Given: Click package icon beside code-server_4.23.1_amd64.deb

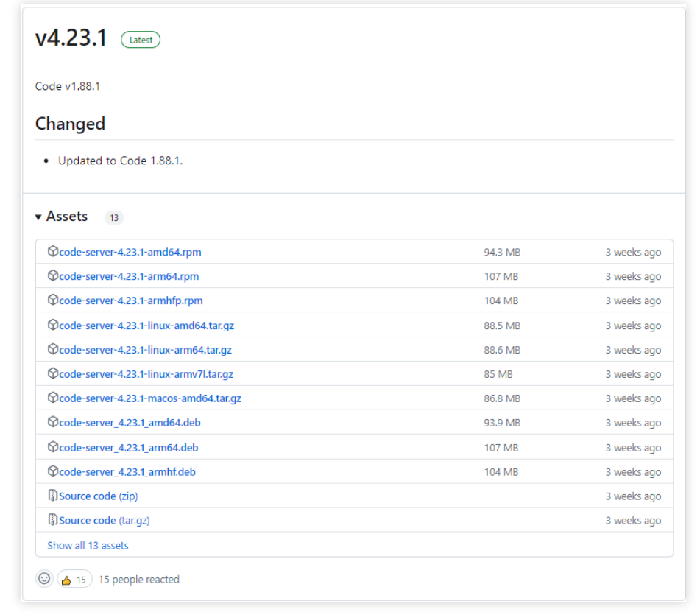Looking at the screenshot, I should (x=53, y=423).
